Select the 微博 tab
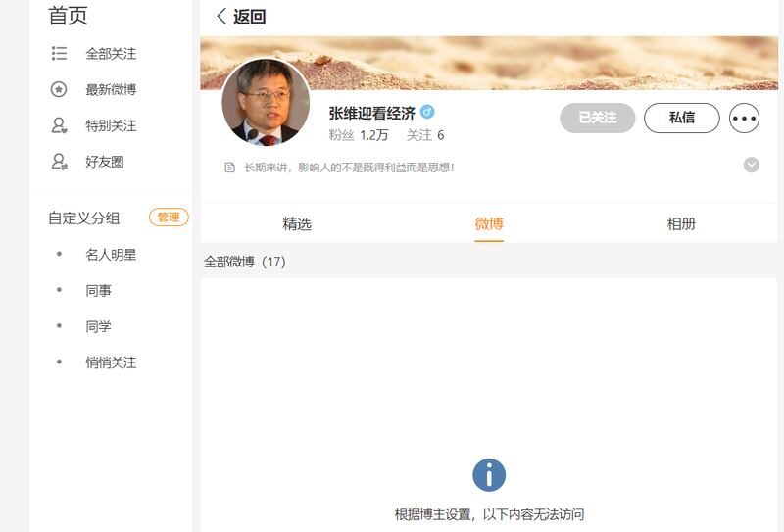 (489, 224)
